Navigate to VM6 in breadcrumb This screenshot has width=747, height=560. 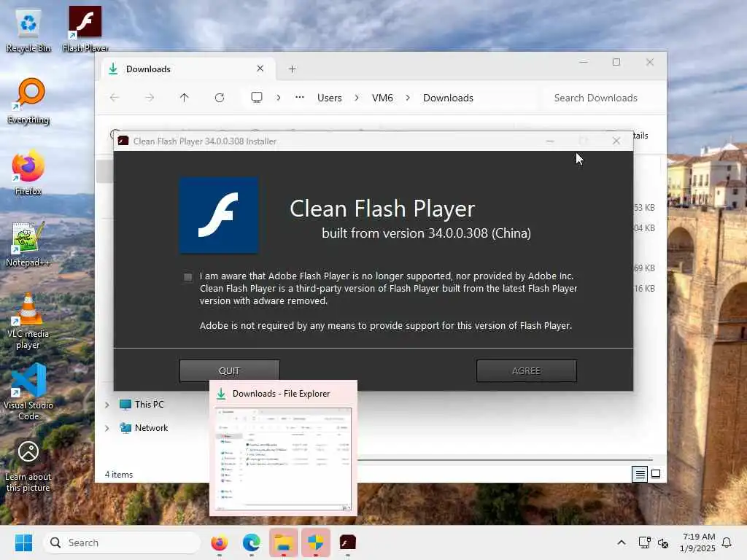[x=382, y=98]
